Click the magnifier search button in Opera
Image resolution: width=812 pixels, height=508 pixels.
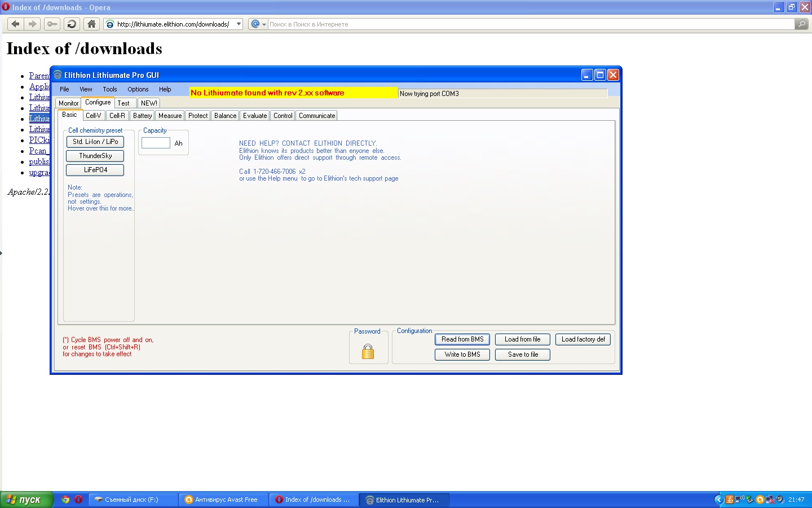click(801, 24)
